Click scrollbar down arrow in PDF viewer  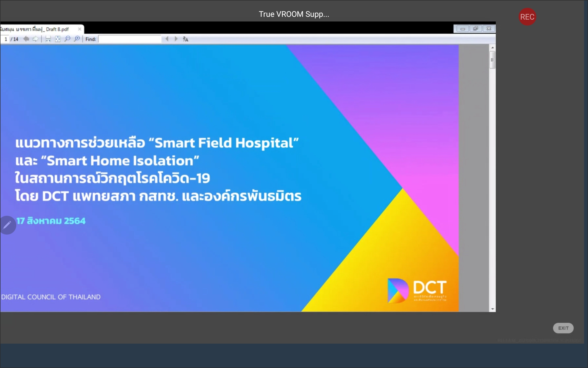point(492,309)
